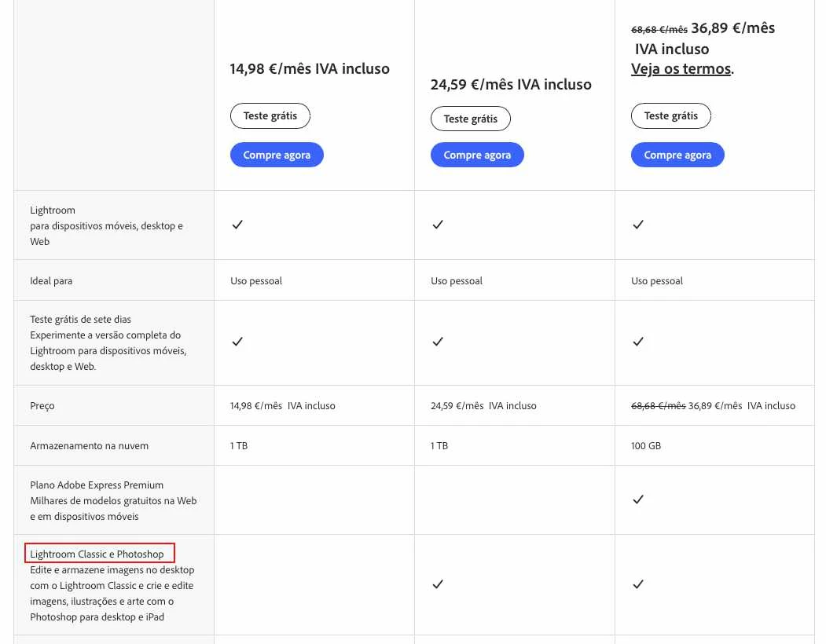The height and width of the screenshot is (644, 826).
Task: Click Compre agora for the 14,98 €/mês plan
Action: (x=277, y=155)
